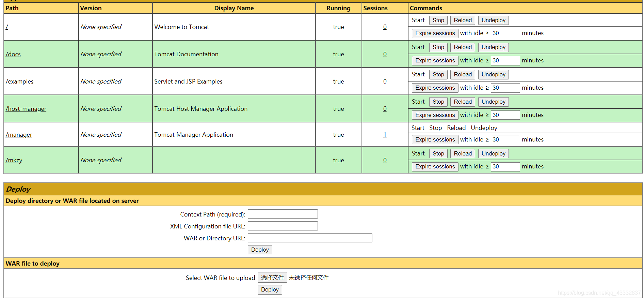
Task: Open the /examples application link
Action: coord(19,81)
